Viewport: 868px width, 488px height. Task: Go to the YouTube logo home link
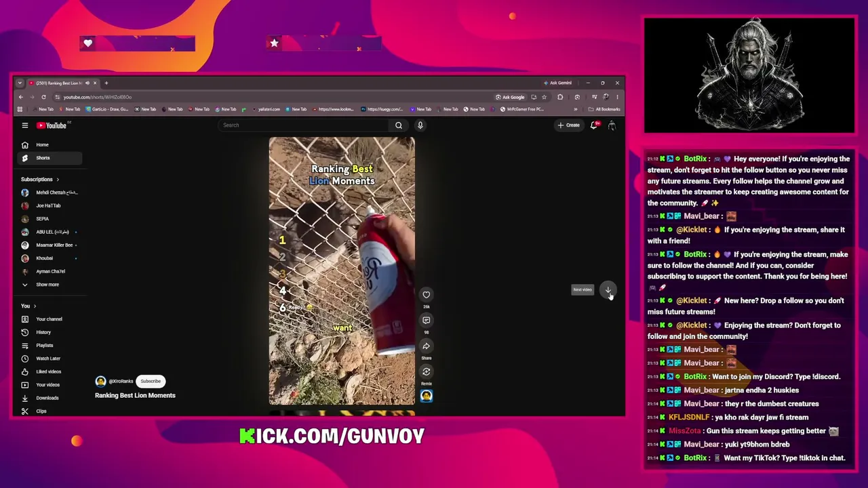[x=54, y=125]
